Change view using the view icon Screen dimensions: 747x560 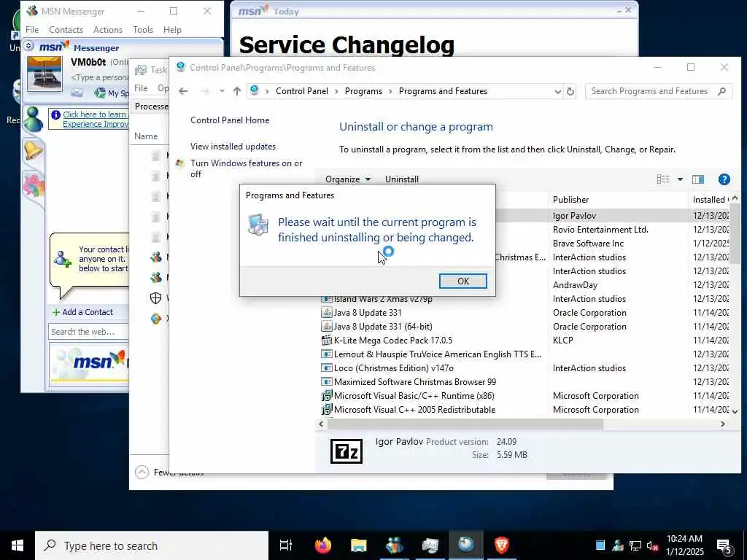click(x=662, y=179)
